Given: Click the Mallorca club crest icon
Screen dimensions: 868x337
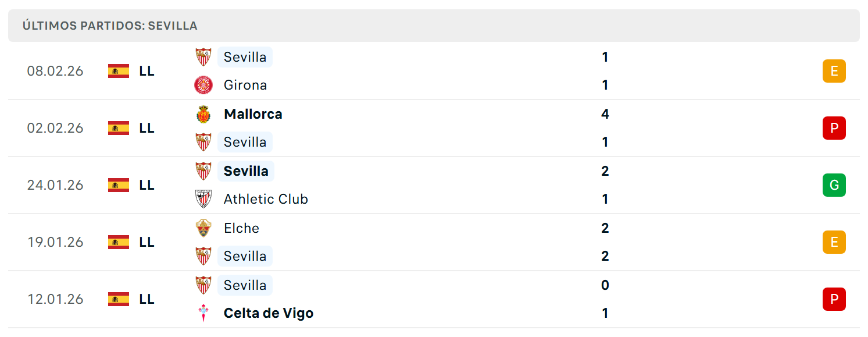Looking at the screenshot, I should [x=203, y=114].
